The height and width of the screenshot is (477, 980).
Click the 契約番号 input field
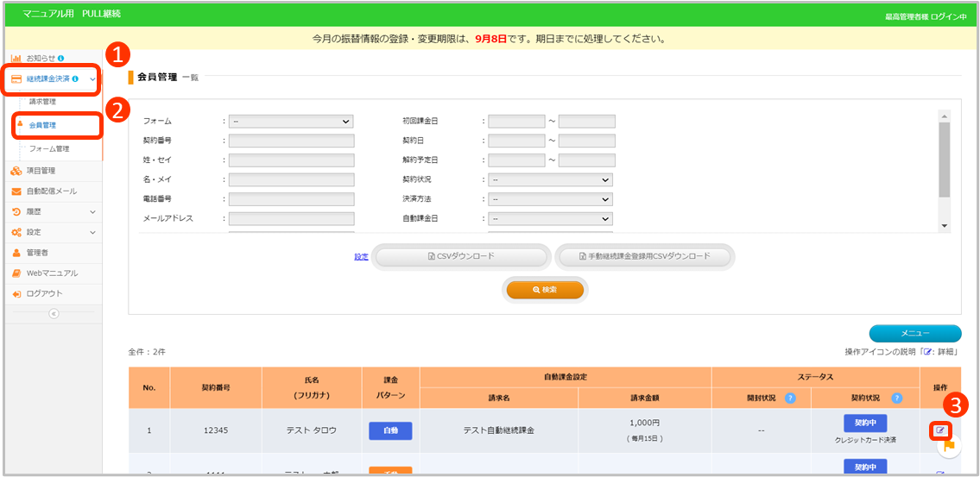[x=291, y=141]
